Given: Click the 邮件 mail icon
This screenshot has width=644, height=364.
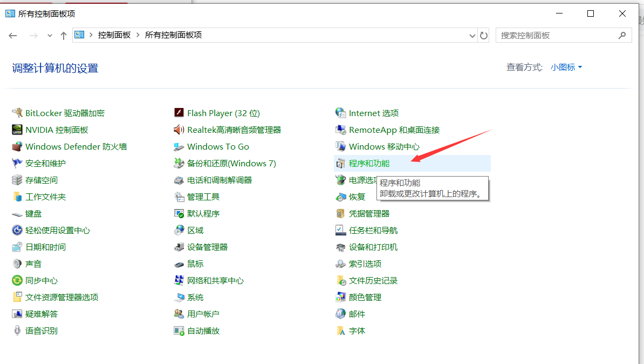Looking at the screenshot, I should 340,314.
